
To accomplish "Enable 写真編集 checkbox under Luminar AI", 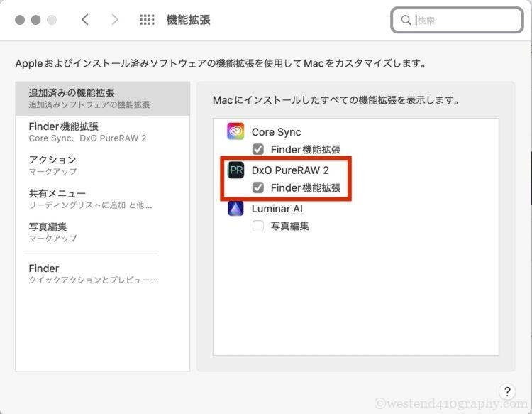I will [x=258, y=226].
